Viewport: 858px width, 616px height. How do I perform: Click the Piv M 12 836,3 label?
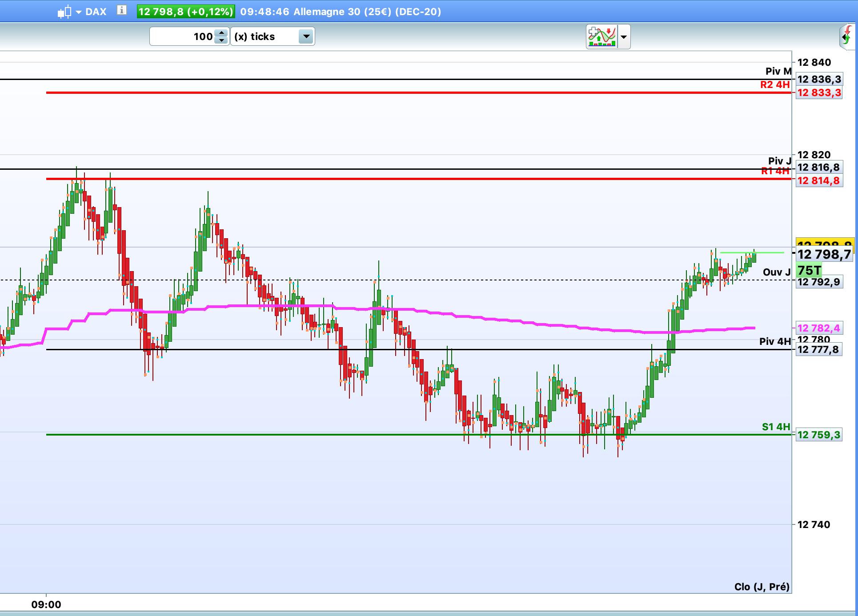(819, 79)
